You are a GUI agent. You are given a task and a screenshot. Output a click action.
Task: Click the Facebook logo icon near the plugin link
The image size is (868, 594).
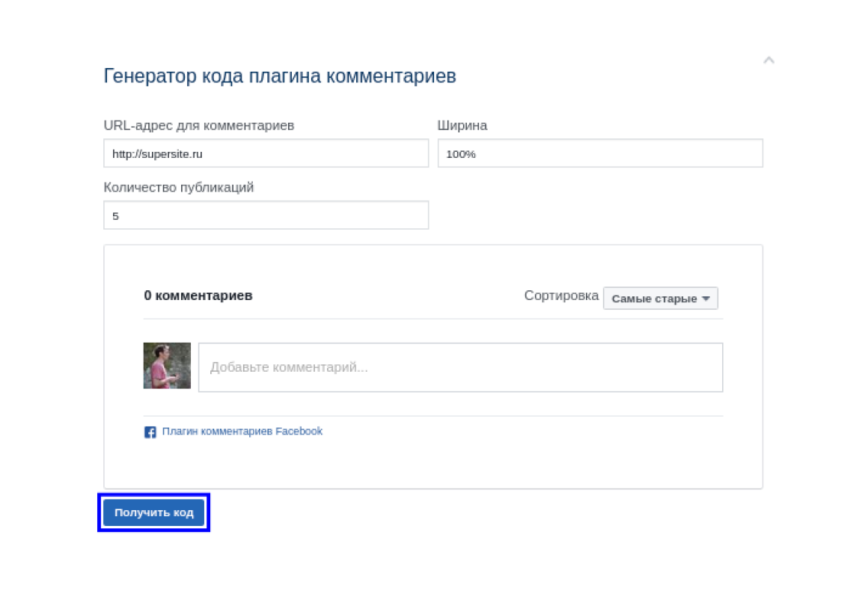pyautogui.click(x=150, y=432)
